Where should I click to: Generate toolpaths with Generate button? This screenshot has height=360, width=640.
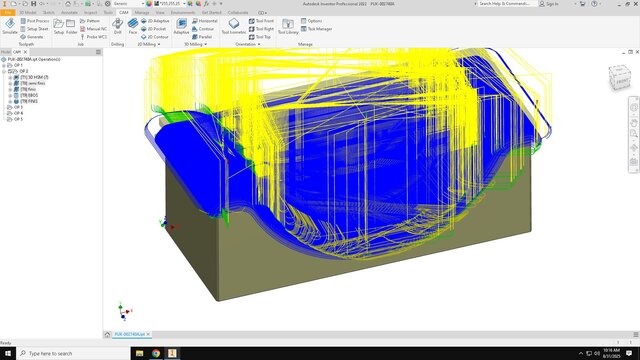[32, 37]
